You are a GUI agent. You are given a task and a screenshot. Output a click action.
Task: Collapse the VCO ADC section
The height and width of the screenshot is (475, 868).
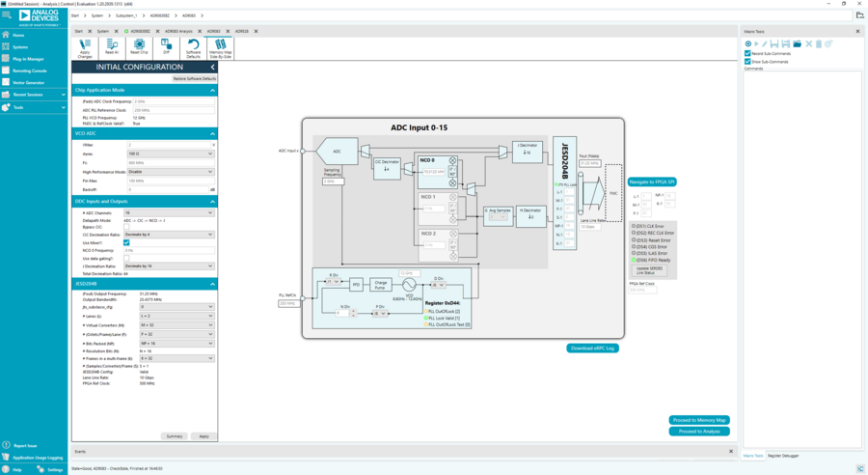click(212, 133)
